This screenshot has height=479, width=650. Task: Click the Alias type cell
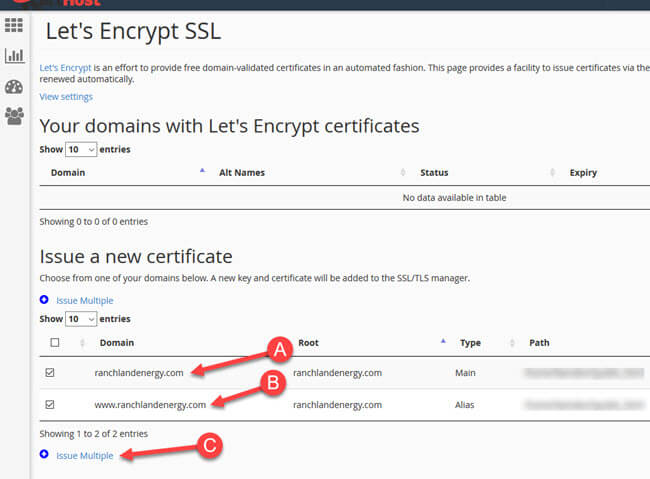[x=464, y=405]
